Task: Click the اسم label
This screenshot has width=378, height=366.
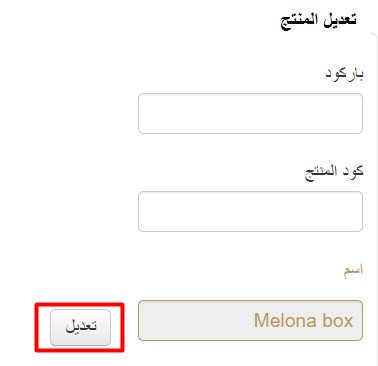Action: 353,269
